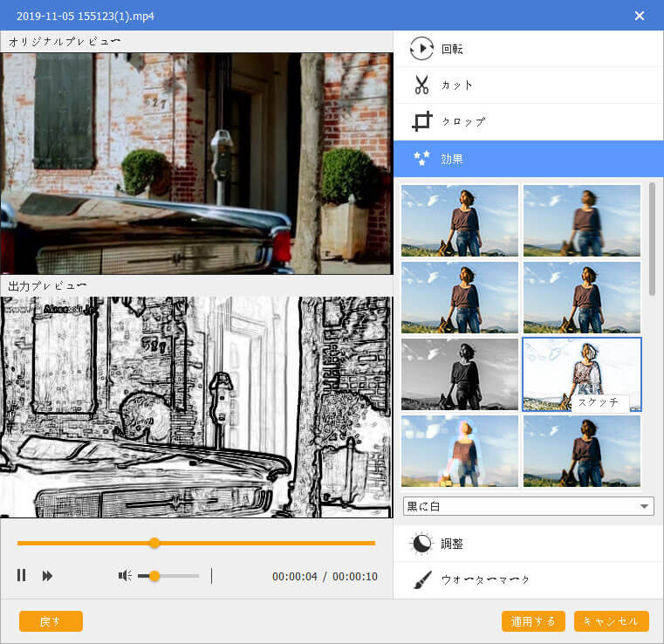Click the scissors cut (カット) icon
The height and width of the screenshot is (644, 664).
[421, 86]
